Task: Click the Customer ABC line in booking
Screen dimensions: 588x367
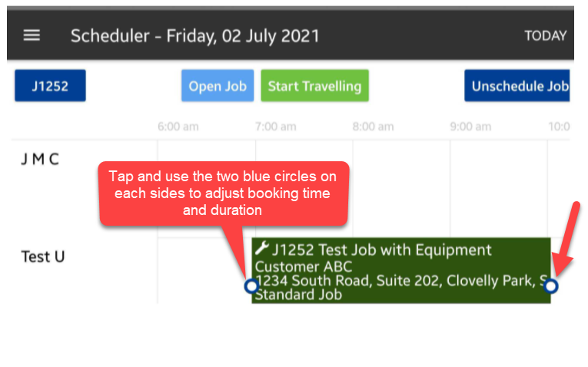Action: click(x=304, y=266)
